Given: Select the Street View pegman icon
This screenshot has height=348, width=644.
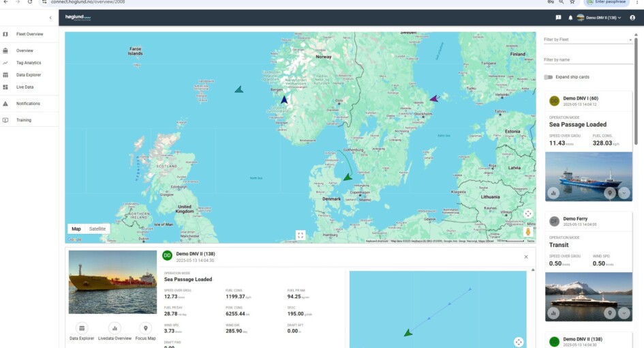Looking at the screenshot, I should pos(528,232).
